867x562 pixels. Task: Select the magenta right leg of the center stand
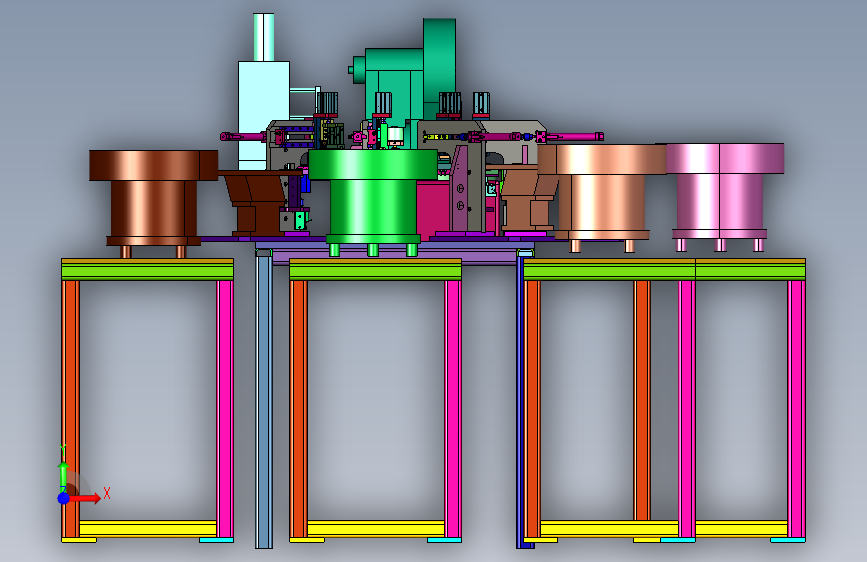point(453,409)
